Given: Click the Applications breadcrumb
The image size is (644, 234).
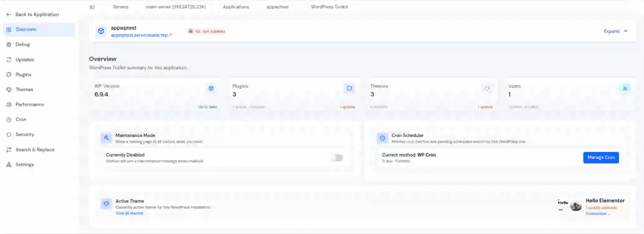Looking at the screenshot, I should click(x=236, y=7).
